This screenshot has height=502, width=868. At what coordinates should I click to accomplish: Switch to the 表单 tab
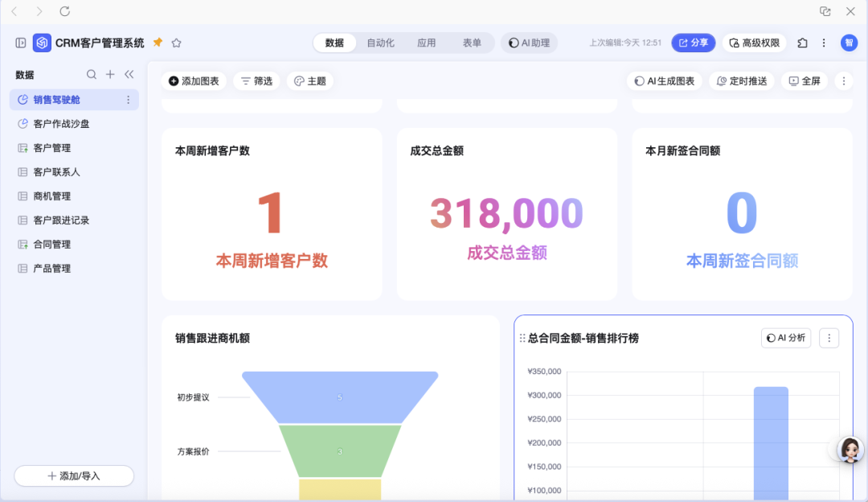(472, 43)
